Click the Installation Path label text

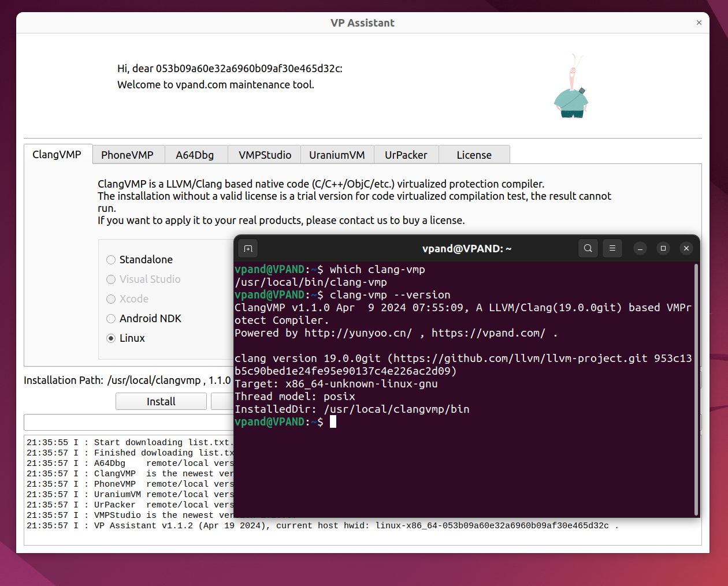[x=64, y=380]
